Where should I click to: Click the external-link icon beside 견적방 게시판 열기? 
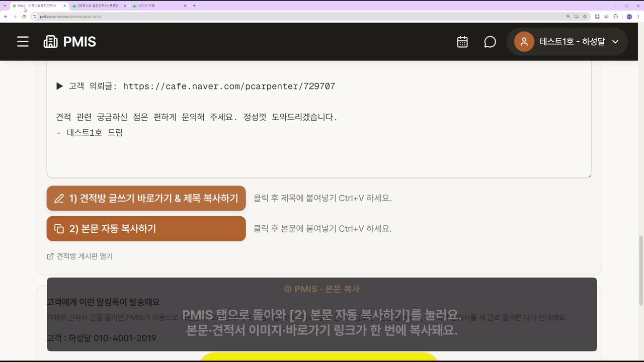pos(50,256)
